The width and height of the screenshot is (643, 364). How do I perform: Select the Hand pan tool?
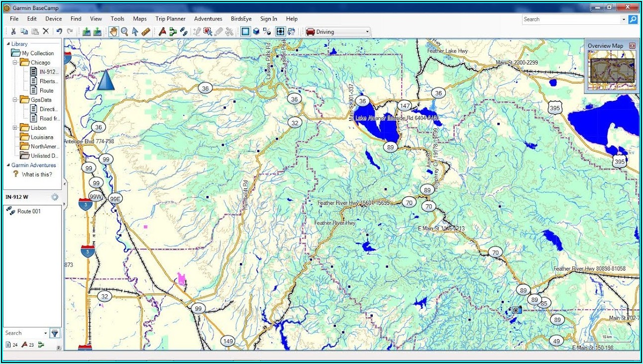pyautogui.click(x=113, y=32)
